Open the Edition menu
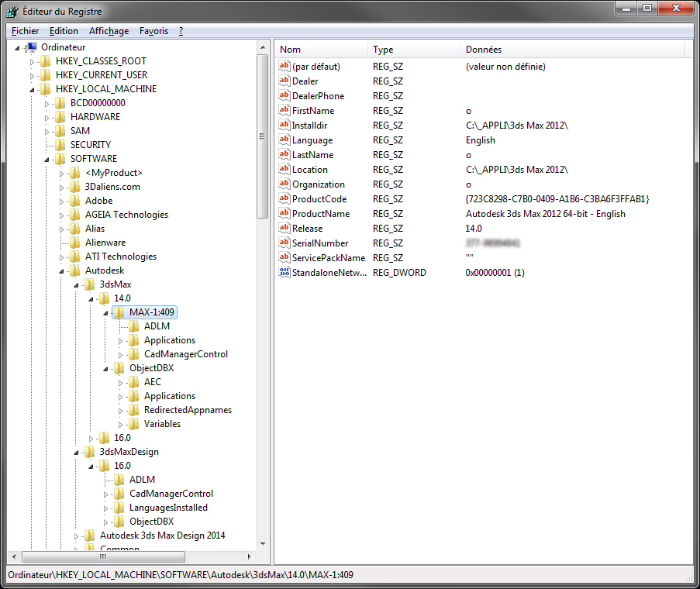 click(64, 31)
